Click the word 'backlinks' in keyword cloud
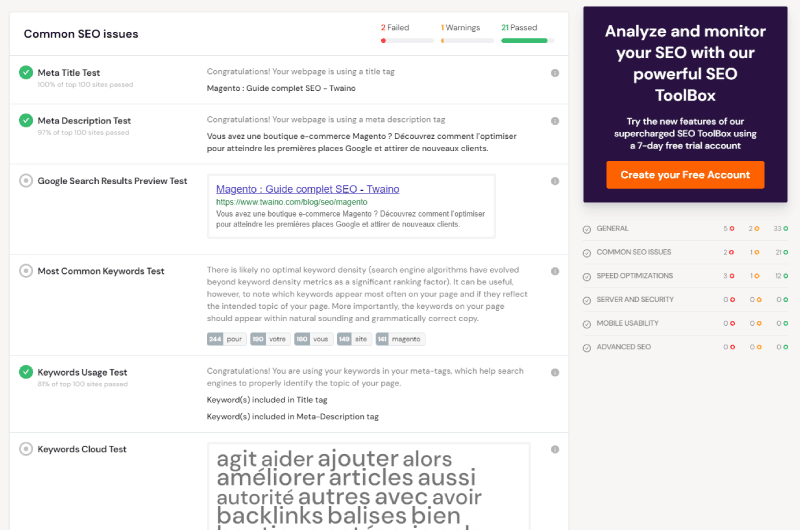The height and width of the screenshot is (530, 800). pyautogui.click(x=270, y=515)
